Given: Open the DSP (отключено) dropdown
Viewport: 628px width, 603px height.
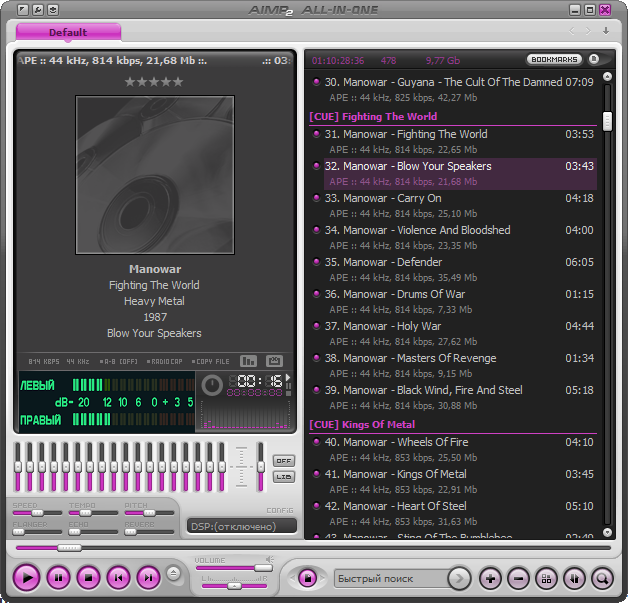Looking at the screenshot, I should 242,526.
